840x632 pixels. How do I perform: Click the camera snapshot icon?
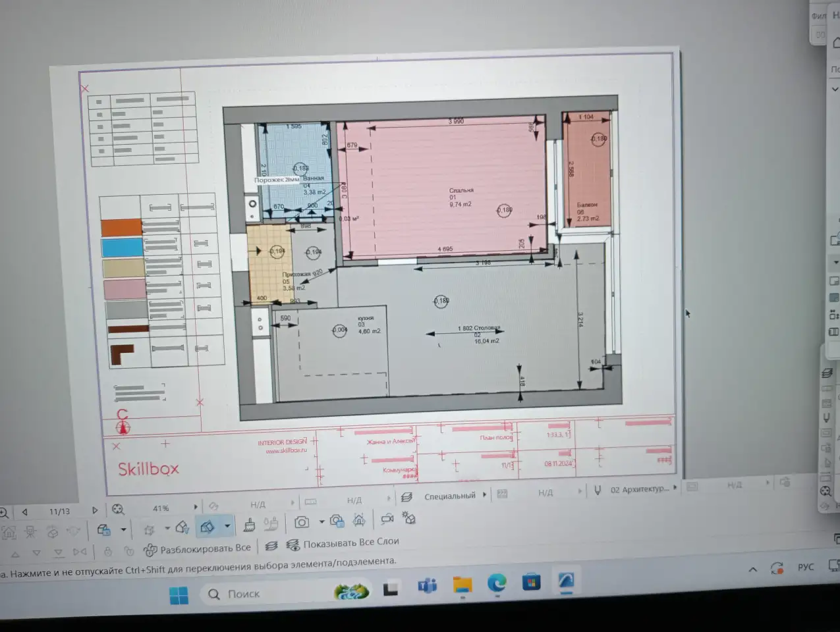click(302, 522)
